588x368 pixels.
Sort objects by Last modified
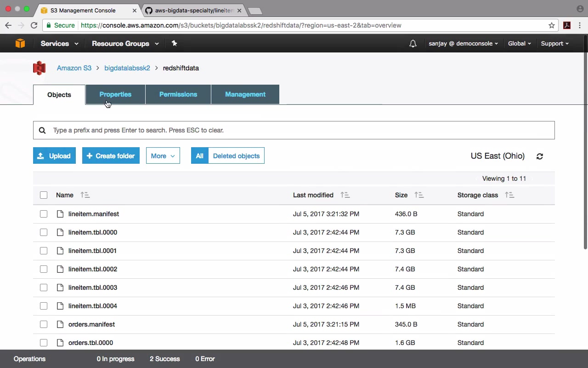pyautogui.click(x=345, y=195)
